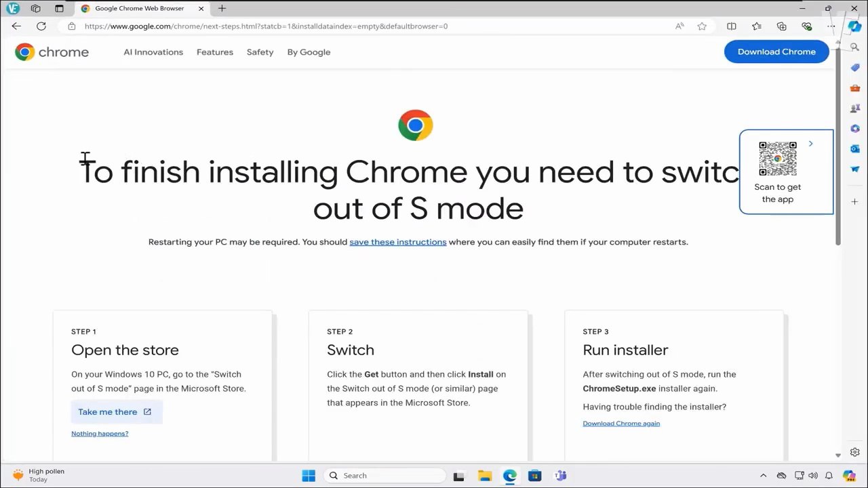868x488 pixels.
Task: Open the 'save these instructions' link
Action: 398,242
